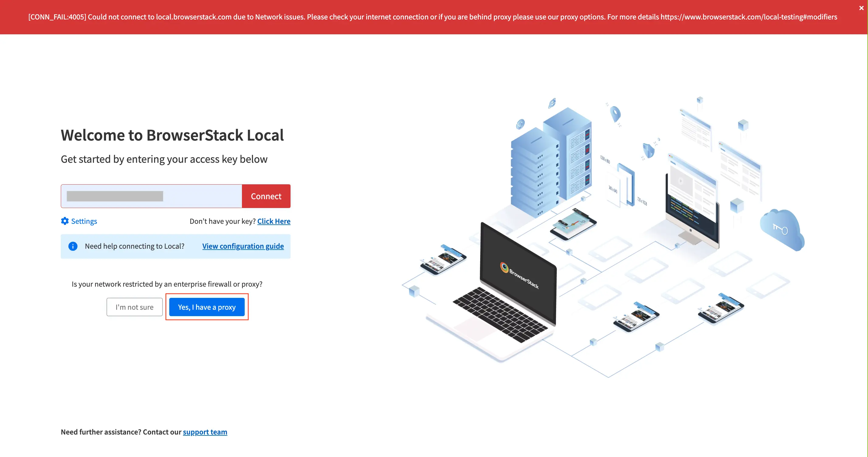Image resolution: width=868 pixels, height=457 pixels.
Task: Contact the support team link
Action: (205, 432)
